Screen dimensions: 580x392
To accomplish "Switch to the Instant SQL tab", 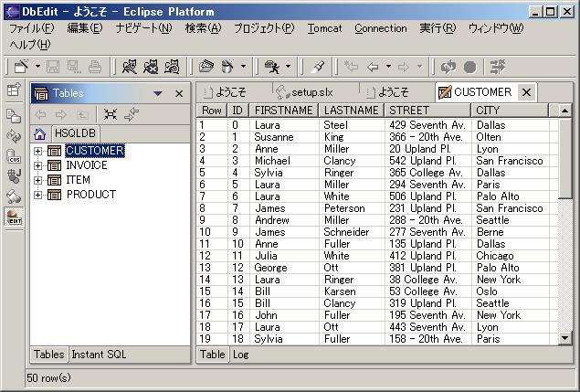I will click(99, 355).
